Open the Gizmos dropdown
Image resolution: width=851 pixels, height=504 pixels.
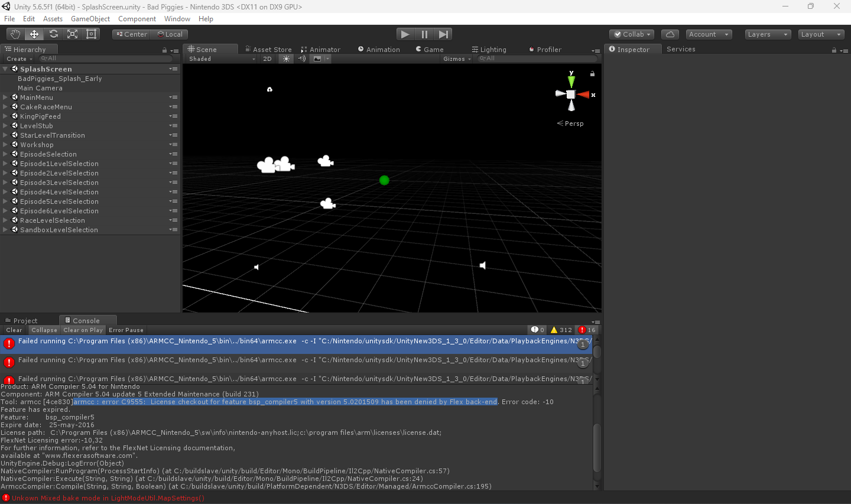457,58
